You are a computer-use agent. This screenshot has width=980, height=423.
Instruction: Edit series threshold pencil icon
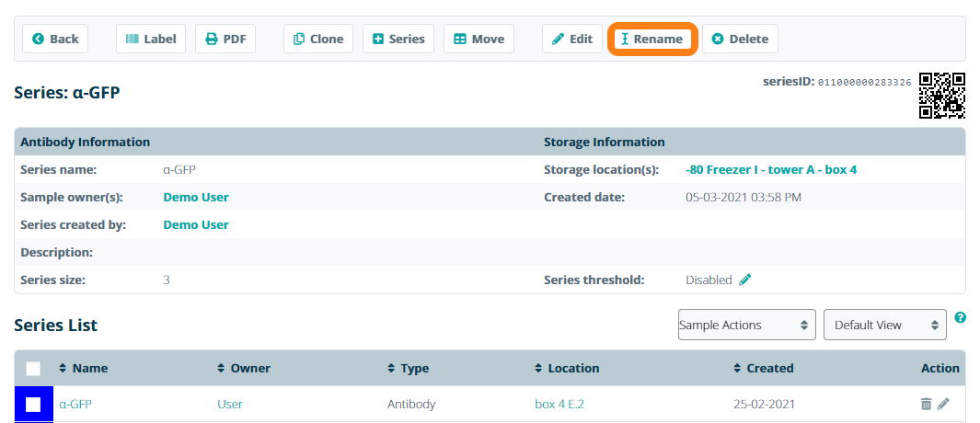745,280
